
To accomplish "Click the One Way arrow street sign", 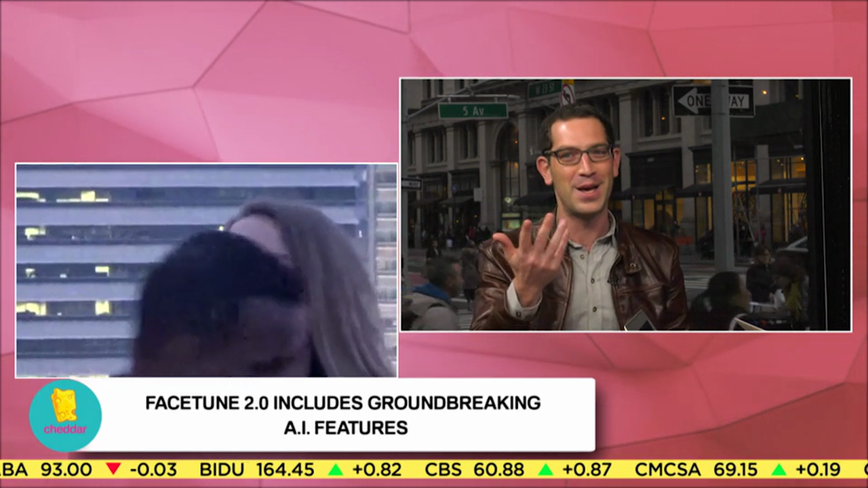I will point(712,101).
